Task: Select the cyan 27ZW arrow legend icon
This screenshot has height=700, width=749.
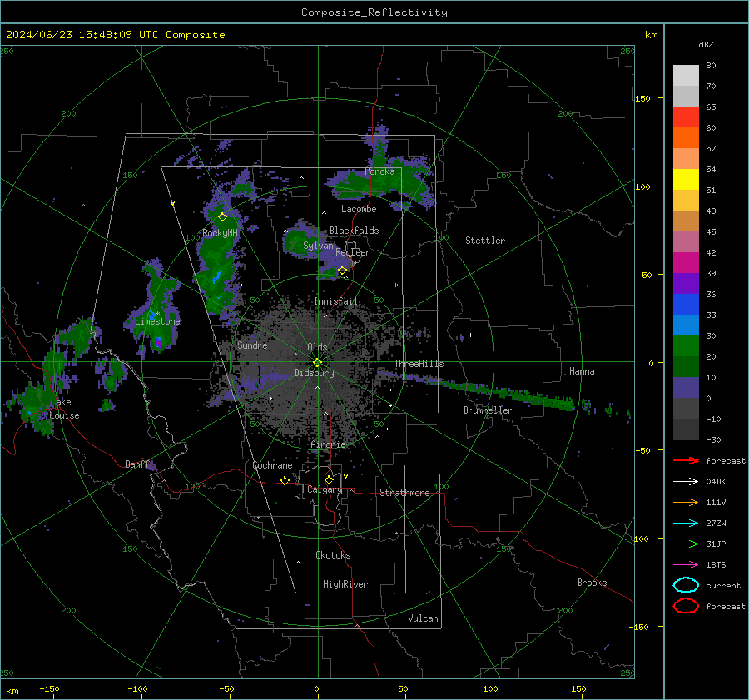Action: (686, 524)
